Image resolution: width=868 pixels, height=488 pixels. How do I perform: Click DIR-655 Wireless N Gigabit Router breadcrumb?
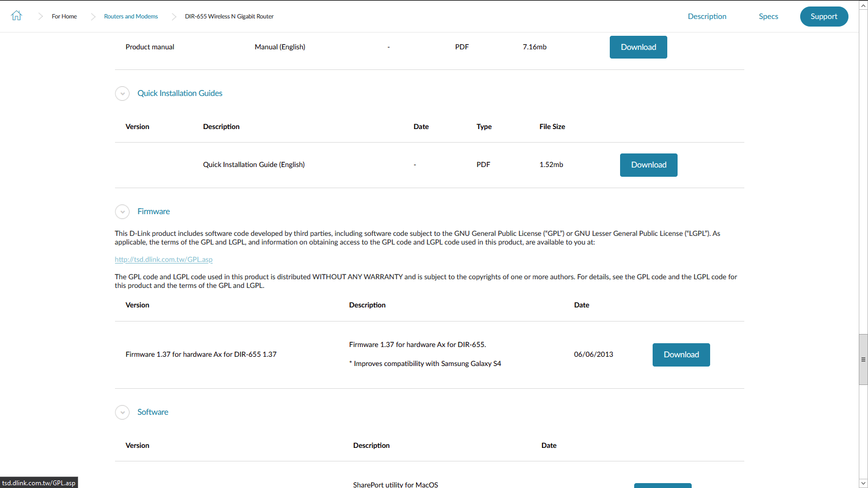point(229,16)
